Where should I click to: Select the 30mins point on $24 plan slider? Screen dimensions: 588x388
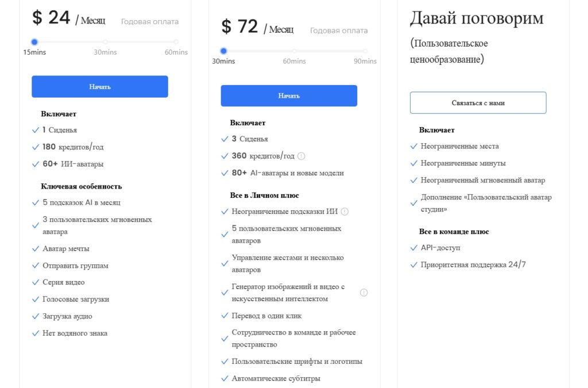point(106,42)
